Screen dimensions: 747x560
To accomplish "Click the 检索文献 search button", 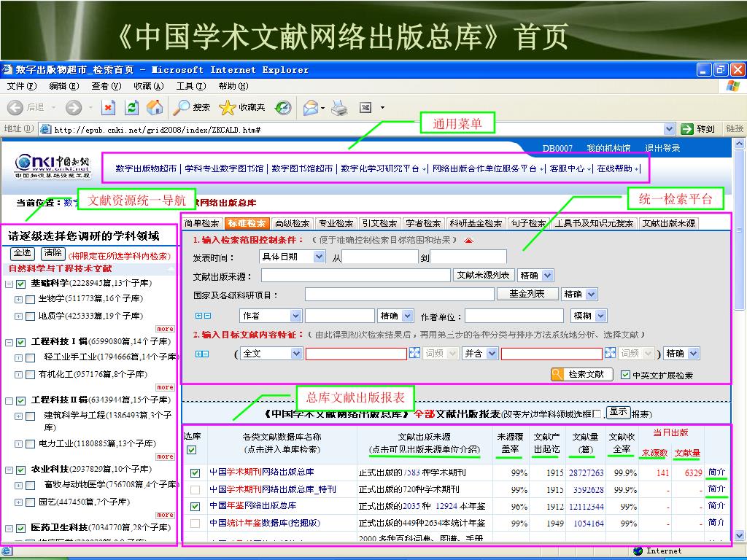I will click(581, 374).
